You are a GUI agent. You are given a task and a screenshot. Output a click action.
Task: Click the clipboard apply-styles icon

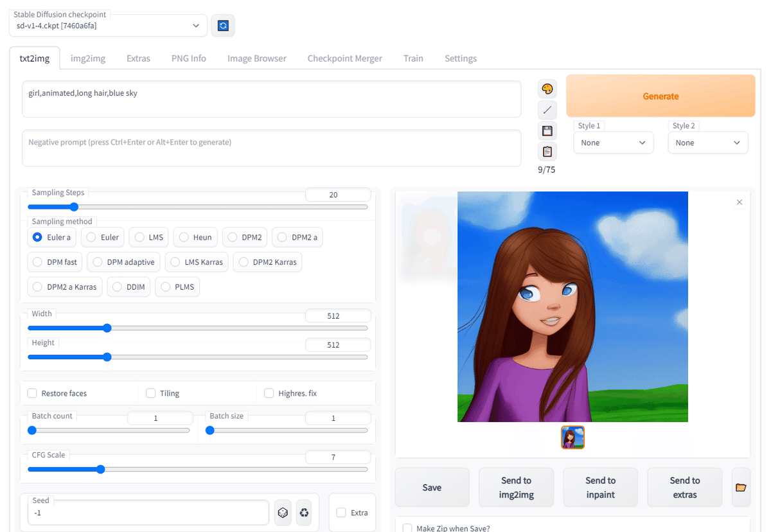click(x=547, y=152)
